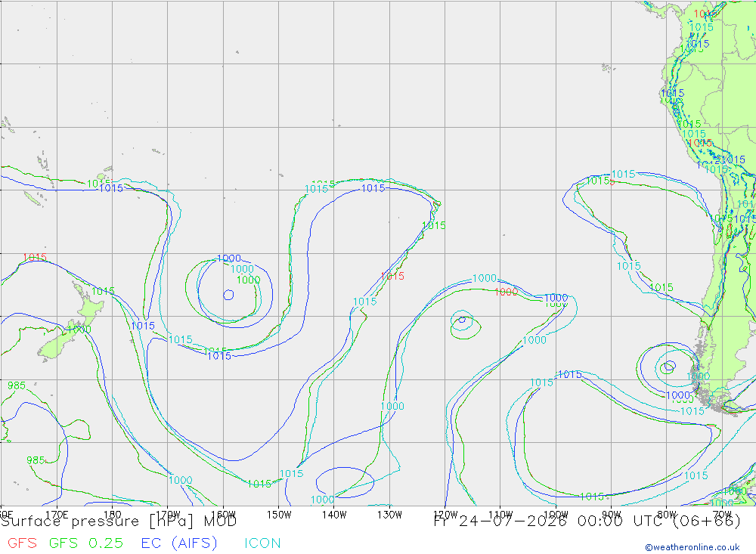
Task: Click the 140W longitude label
Action: coord(335,515)
